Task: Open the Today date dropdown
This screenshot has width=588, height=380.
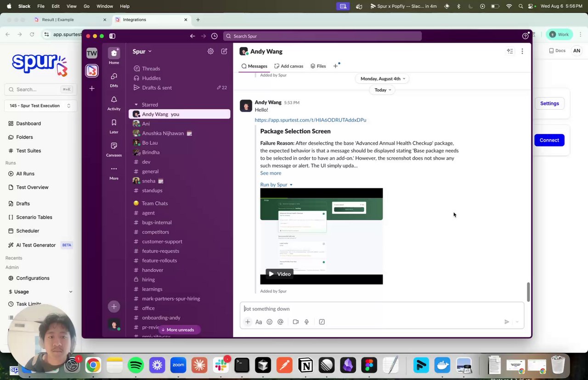Action: point(383,90)
